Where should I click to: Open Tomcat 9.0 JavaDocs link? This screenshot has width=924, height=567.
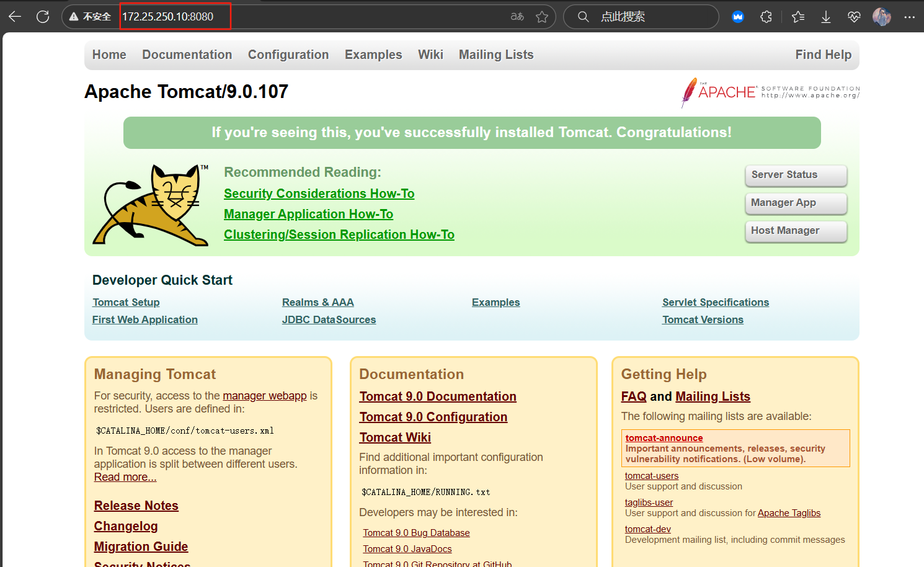point(407,549)
